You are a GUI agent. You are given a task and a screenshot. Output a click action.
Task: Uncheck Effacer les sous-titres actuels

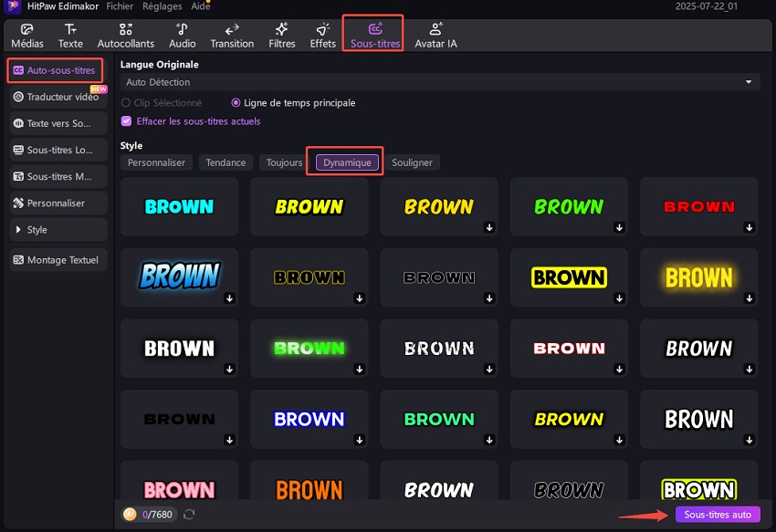pyautogui.click(x=127, y=121)
